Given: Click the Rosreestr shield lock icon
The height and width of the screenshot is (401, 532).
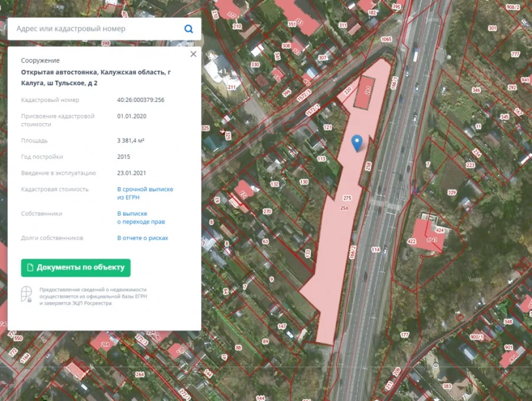Looking at the screenshot, I should pos(26,294).
